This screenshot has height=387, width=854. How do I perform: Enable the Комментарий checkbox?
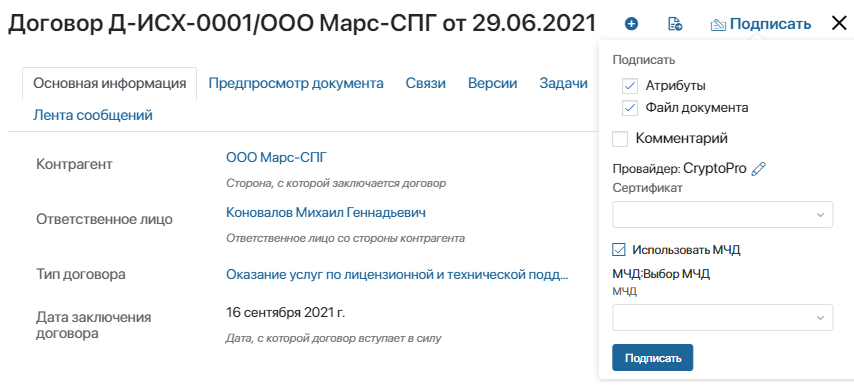click(x=620, y=139)
